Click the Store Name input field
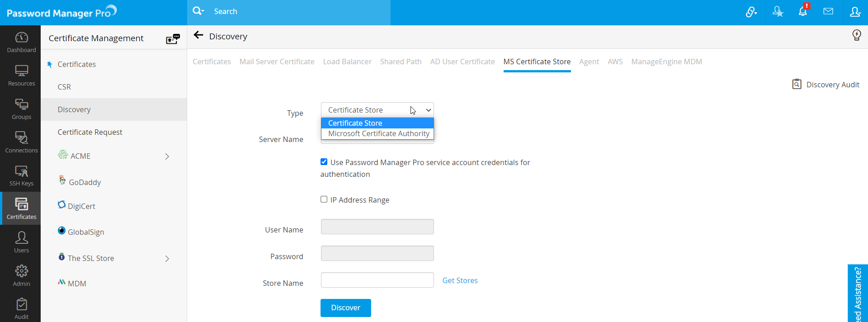The height and width of the screenshot is (322, 868). [377, 280]
